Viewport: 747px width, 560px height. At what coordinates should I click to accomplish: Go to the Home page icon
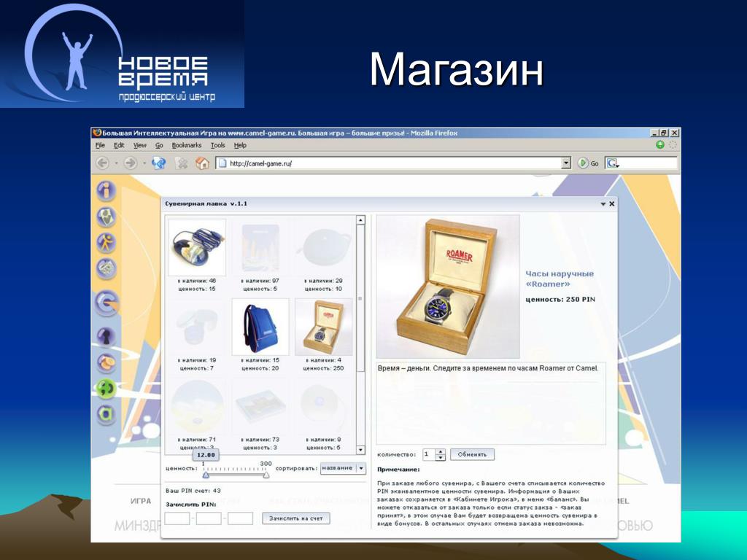point(203,163)
